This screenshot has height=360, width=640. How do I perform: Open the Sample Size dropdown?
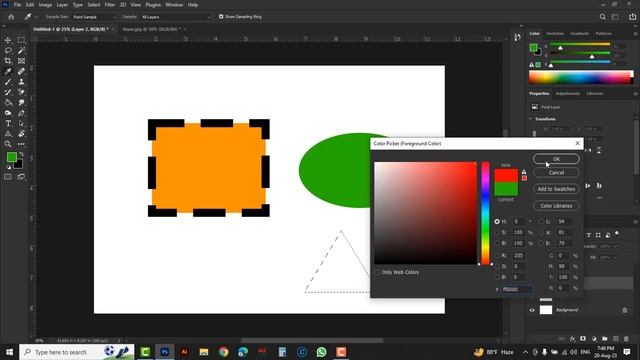pyautogui.click(x=93, y=17)
